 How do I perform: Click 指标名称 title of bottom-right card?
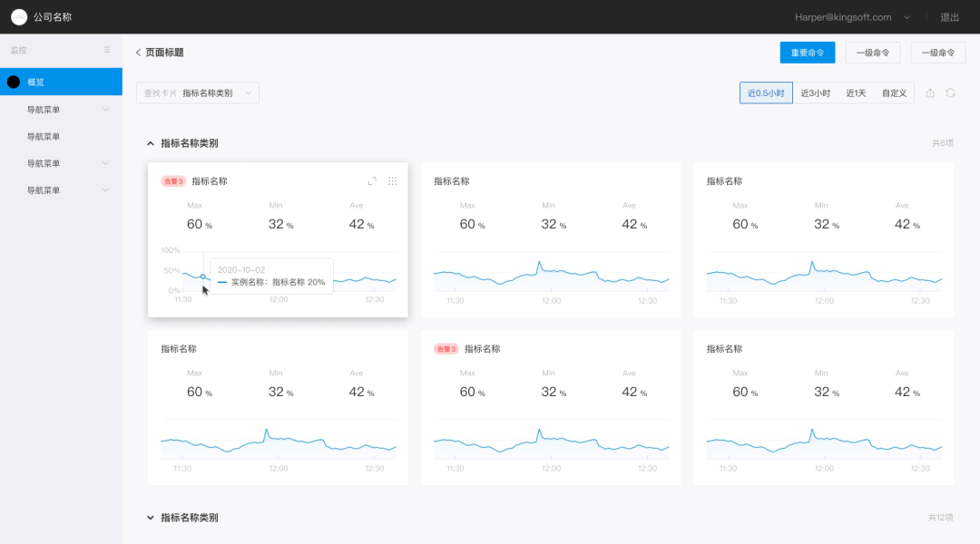point(724,349)
